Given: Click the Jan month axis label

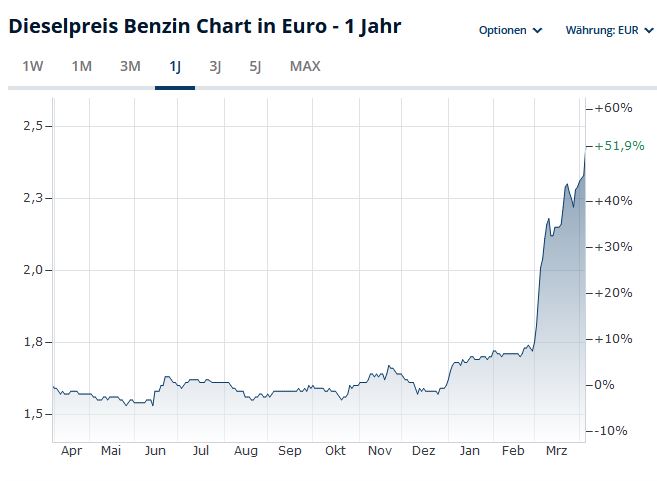Looking at the screenshot, I should 469,451.
